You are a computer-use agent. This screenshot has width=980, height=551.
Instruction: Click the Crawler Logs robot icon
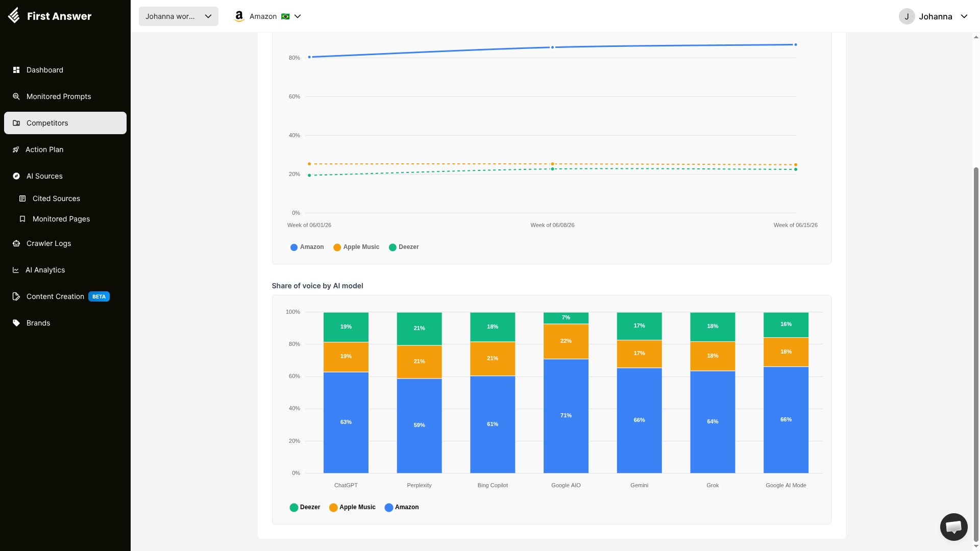click(x=16, y=243)
